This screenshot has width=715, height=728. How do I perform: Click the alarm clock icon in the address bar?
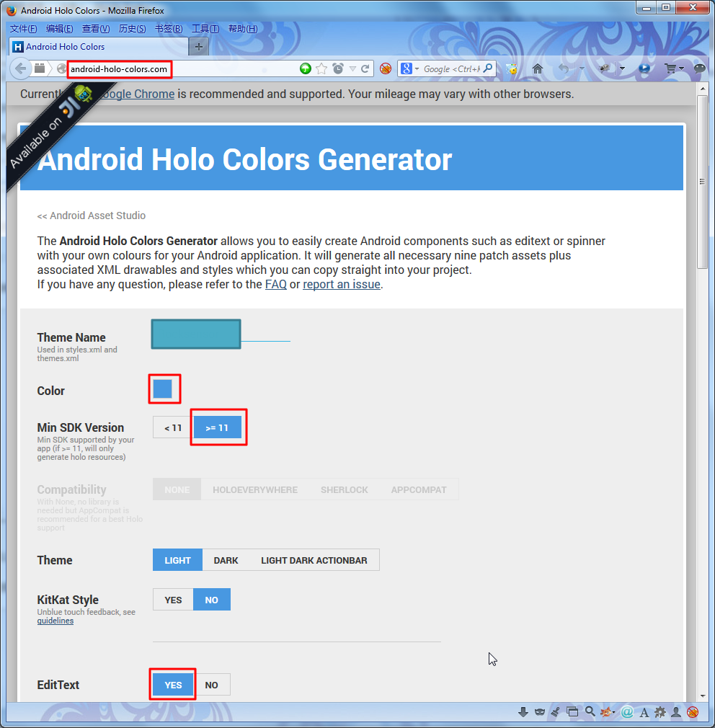coord(338,68)
